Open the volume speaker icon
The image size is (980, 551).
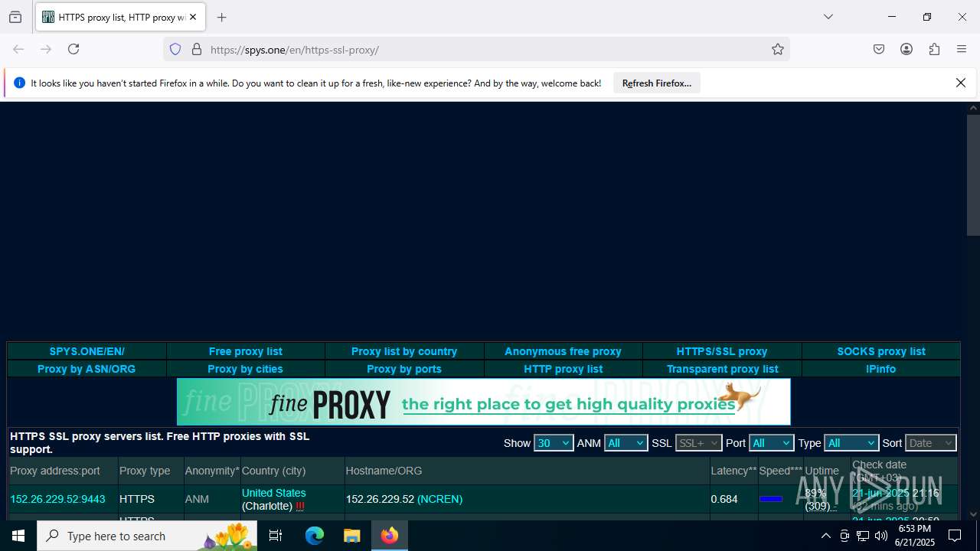click(x=881, y=536)
